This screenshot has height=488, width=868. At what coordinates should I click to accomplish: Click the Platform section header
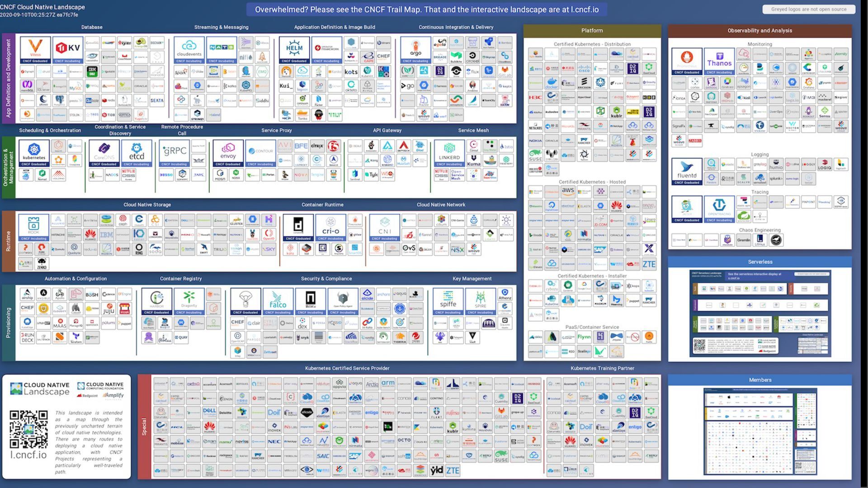(x=592, y=31)
